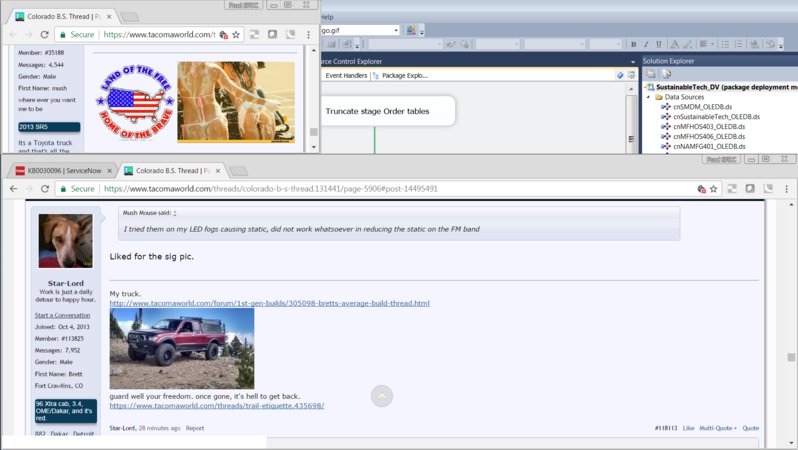Report Star-Lord's post

point(195,428)
